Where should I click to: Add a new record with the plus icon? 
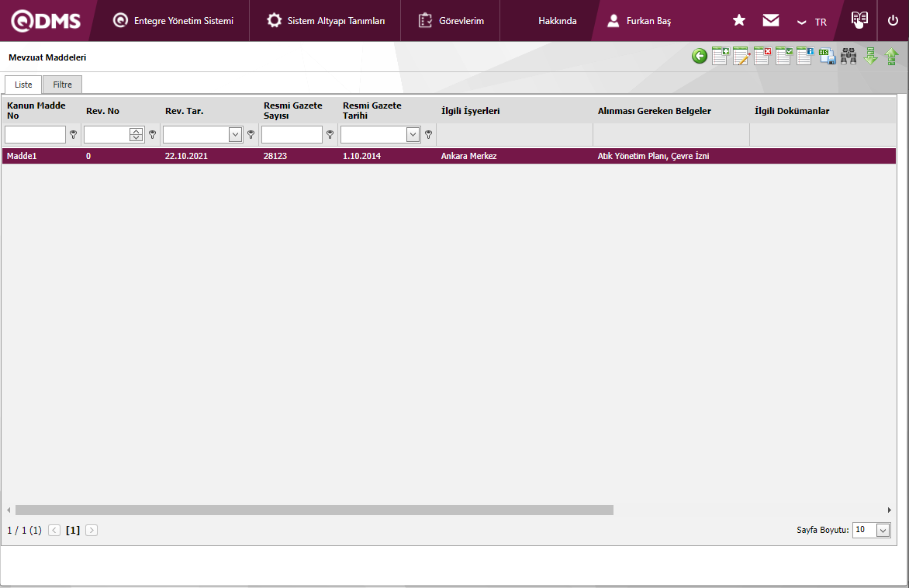pyautogui.click(x=721, y=57)
